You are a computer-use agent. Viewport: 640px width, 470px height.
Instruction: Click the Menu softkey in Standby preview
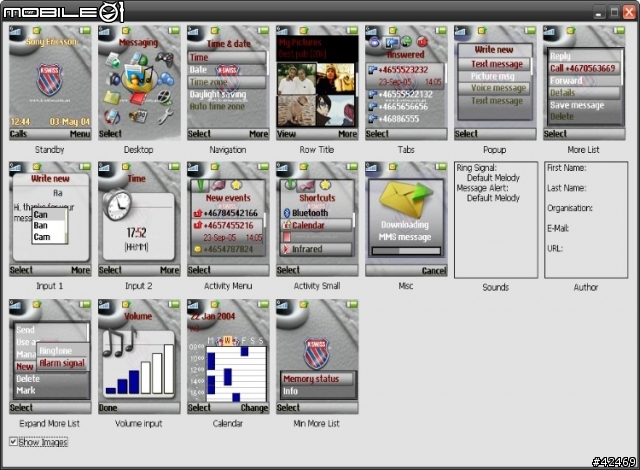pyautogui.click(x=80, y=134)
